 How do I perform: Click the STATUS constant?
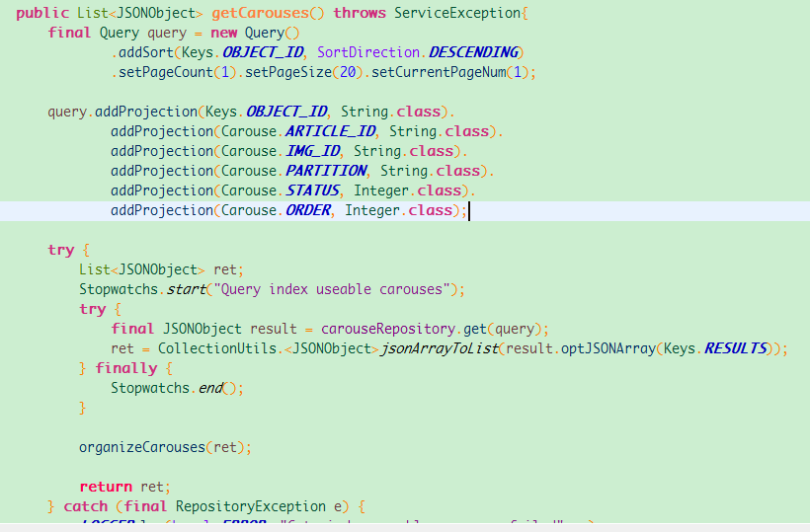click(x=312, y=190)
